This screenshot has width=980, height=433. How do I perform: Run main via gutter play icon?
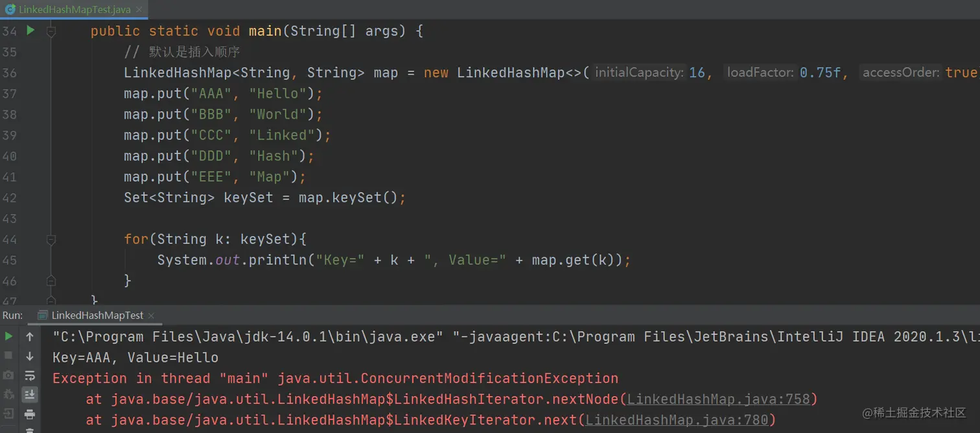[x=30, y=30]
